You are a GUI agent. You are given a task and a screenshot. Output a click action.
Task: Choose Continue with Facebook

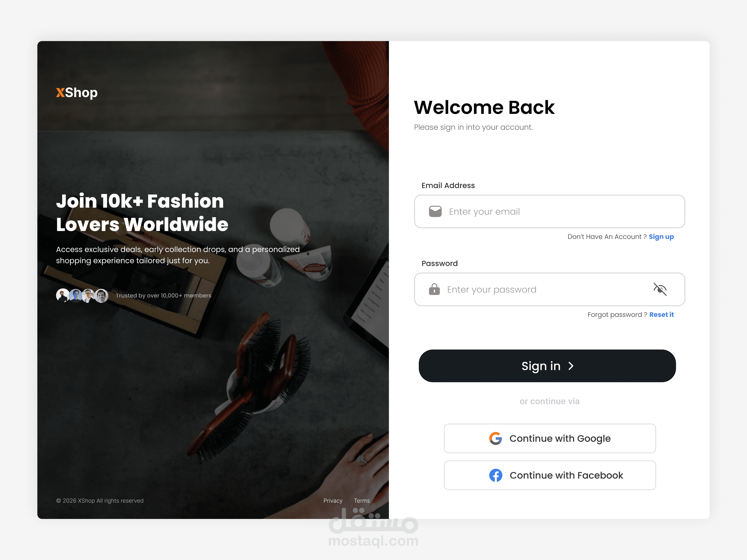tap(550, 475)
